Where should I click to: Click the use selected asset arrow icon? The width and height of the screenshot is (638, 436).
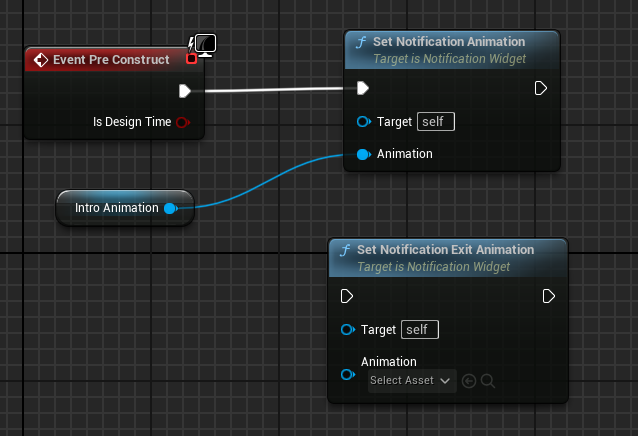coord(469,381)
